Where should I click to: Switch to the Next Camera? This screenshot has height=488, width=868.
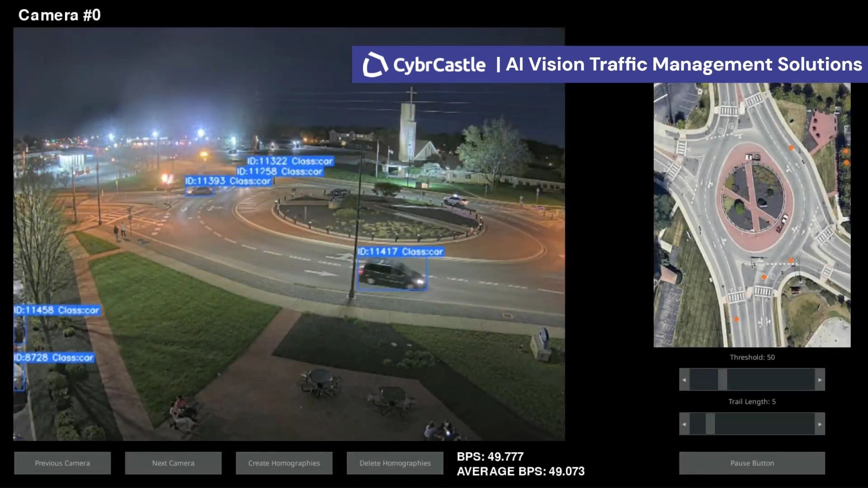coord(173,463)
